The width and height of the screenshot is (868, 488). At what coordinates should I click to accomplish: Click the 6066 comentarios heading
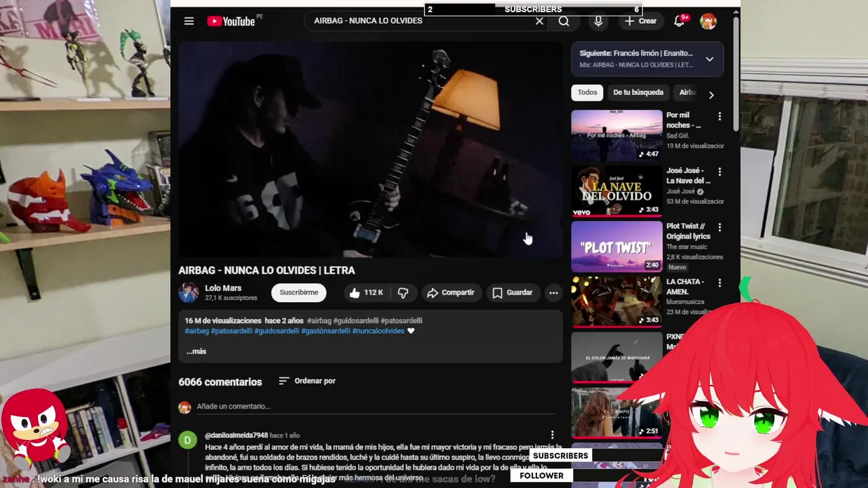220,382
